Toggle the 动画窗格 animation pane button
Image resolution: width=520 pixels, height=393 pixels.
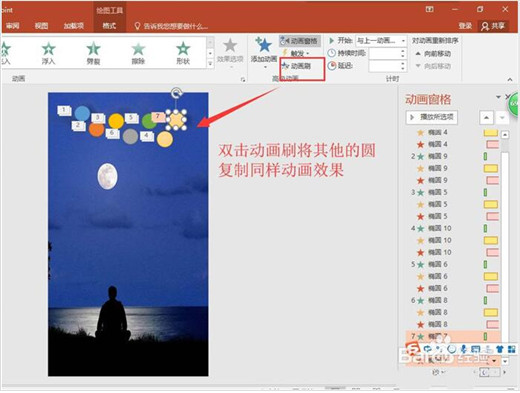[x=300, y=41]
